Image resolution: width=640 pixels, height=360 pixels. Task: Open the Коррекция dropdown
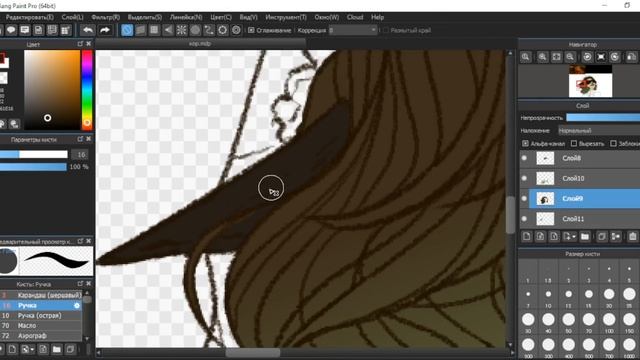[353, 30]
